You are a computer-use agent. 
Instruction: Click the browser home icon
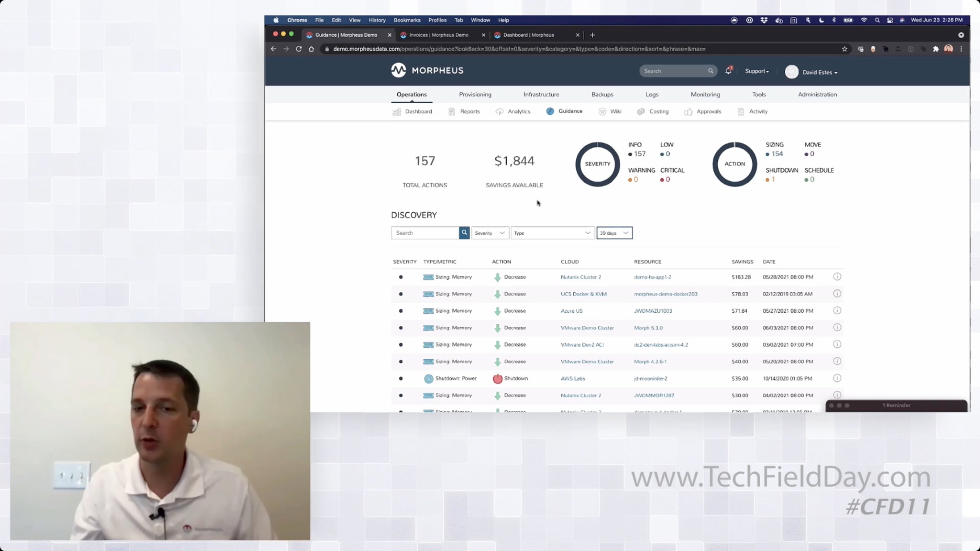click(312, 49)
